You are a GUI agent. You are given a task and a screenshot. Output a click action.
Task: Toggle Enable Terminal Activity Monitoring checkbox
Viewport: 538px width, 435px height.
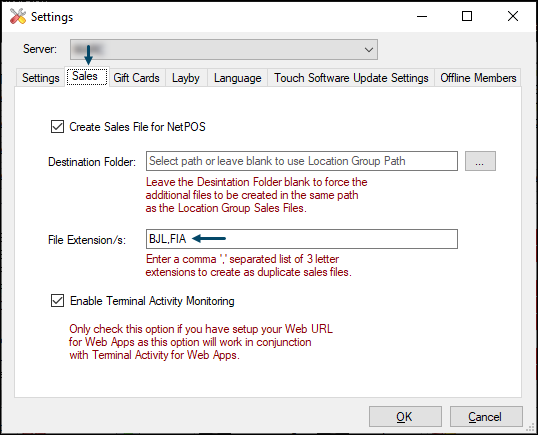coord(57,301)
